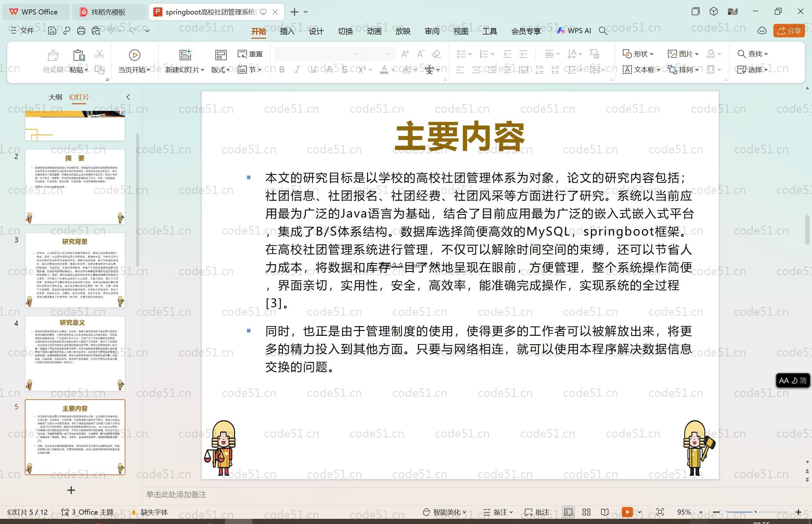Screen dimensions: 812x524
Task: Select slide 3 thumbnail 研究背景
Action: (75, 270)
